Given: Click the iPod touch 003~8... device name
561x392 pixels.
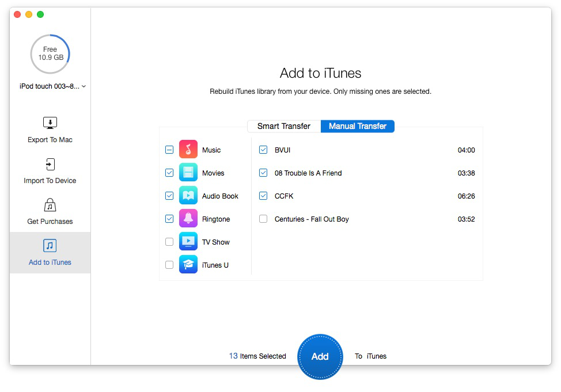Looking at the screenshot, I should pos(50,86).
